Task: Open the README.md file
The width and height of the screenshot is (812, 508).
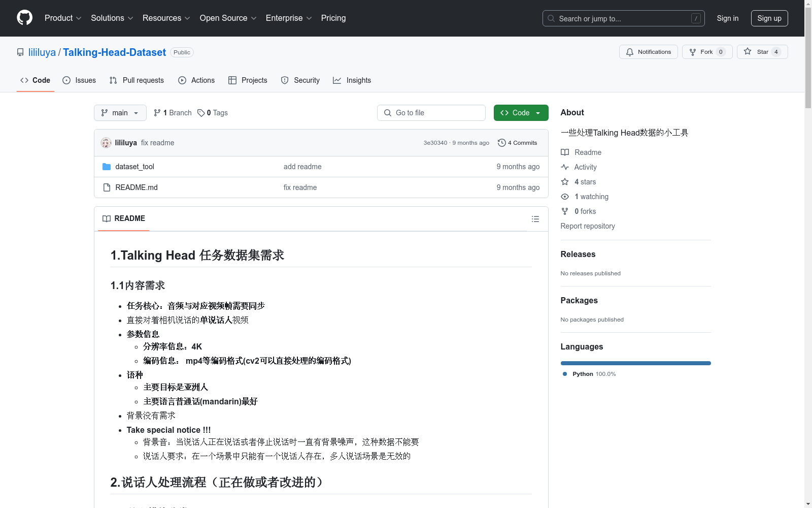Action: [137, 187]
